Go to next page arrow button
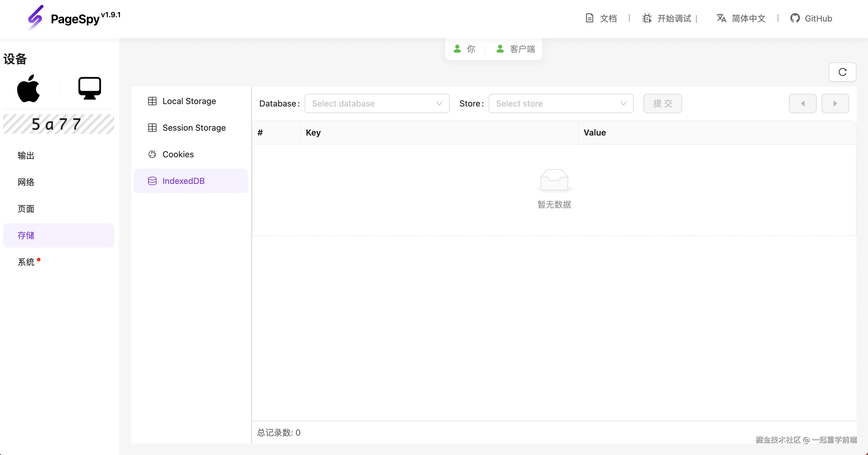Image resolution: width=868 pixels, height=455 pixels. pos(835,103)
